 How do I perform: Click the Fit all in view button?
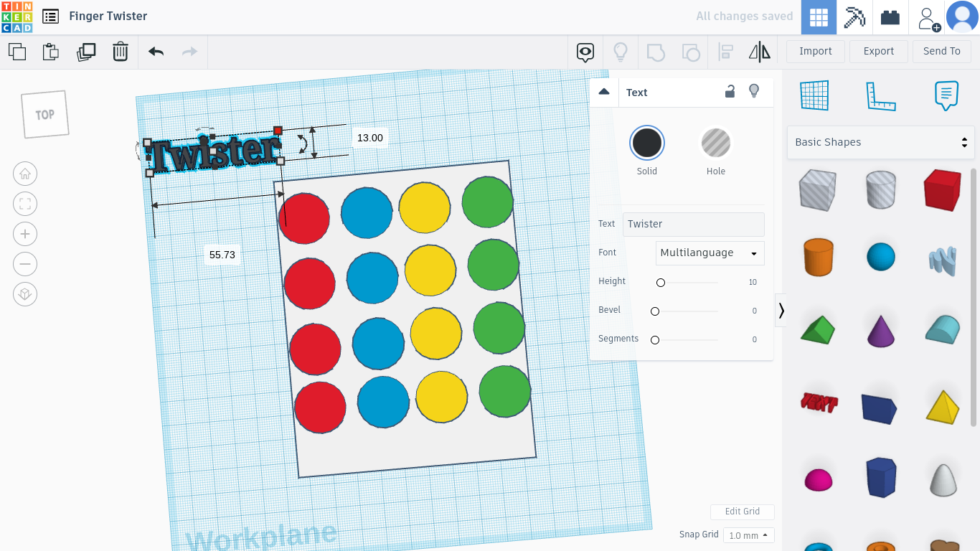tap(25, 204)
